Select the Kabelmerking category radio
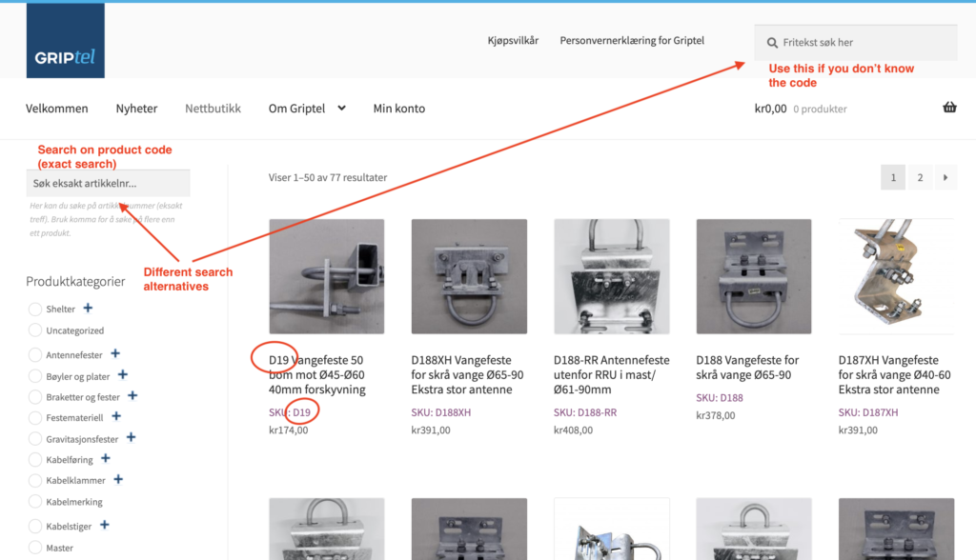This screenshot has width=976, height=560. pos(35,502)
